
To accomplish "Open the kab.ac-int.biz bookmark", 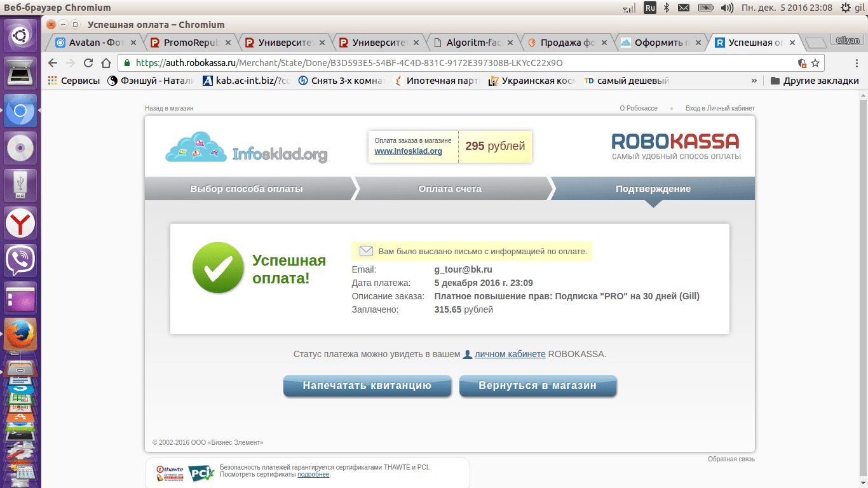I will pyautogui.click(x=246, y=81).
